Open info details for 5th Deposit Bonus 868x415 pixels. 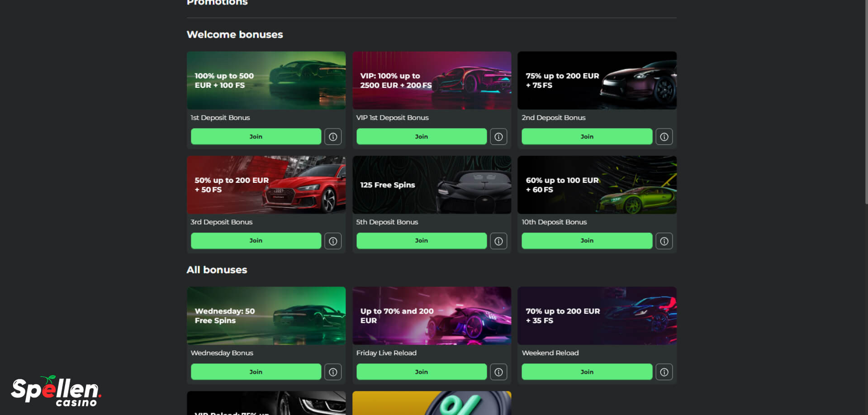click(498, 241)
